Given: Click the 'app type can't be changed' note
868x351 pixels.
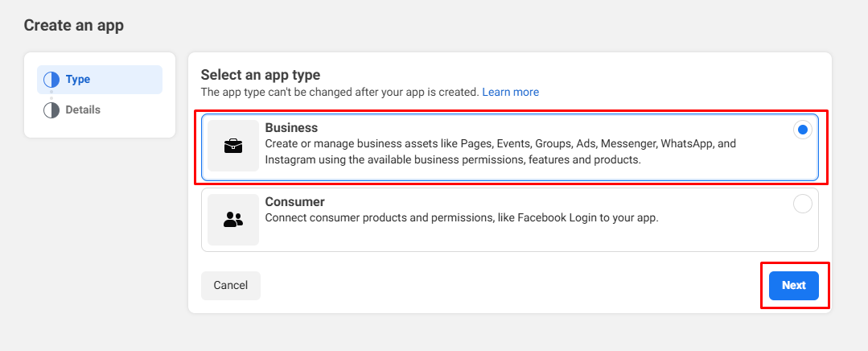Looking at the screenshot, I should 339,93.
